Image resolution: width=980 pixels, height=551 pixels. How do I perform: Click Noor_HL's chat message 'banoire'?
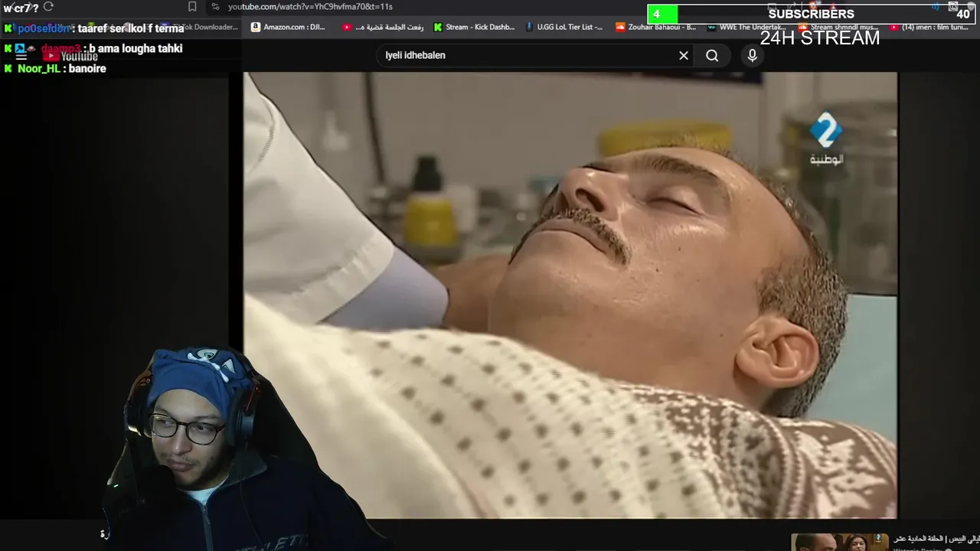point(55,68)
